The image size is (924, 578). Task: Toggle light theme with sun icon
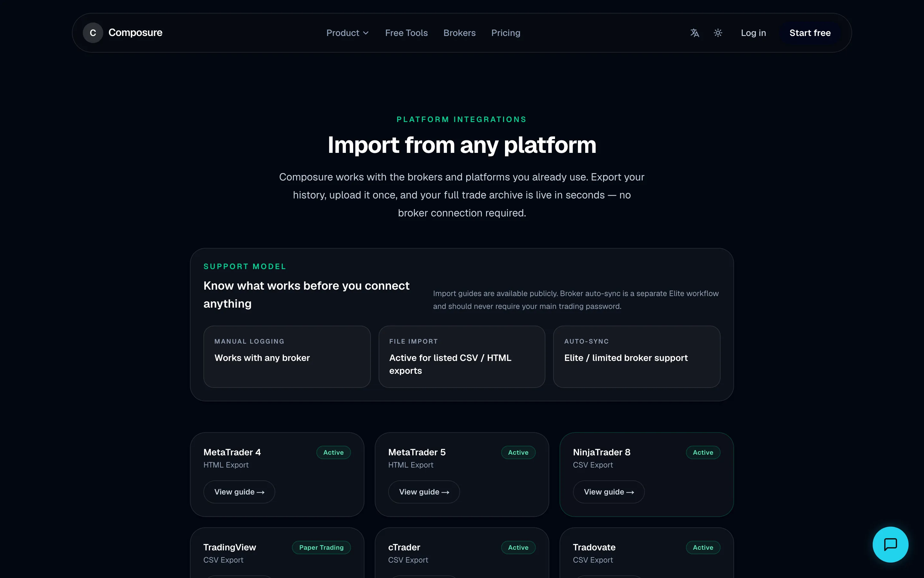pos(718,33)
